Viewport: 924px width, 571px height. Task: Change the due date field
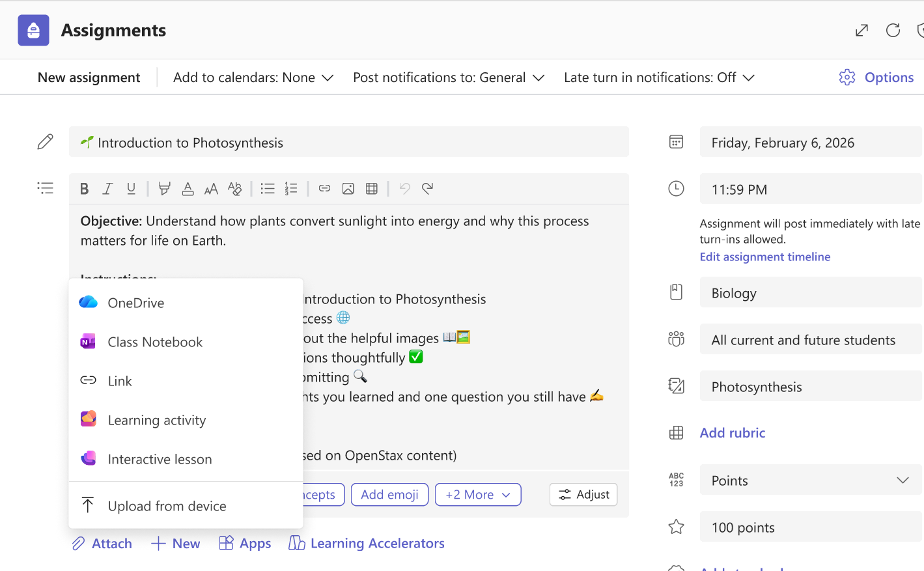pos(811,142)
